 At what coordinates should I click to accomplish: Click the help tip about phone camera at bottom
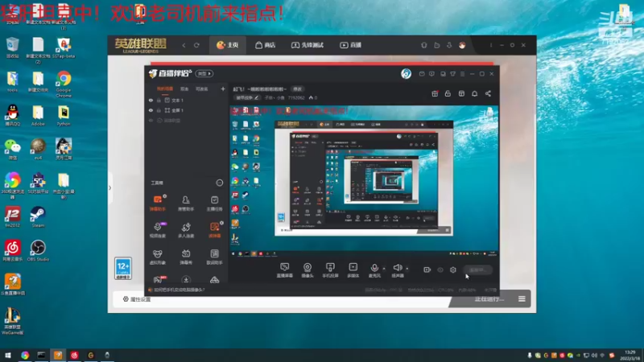click(x=176, y=290)
